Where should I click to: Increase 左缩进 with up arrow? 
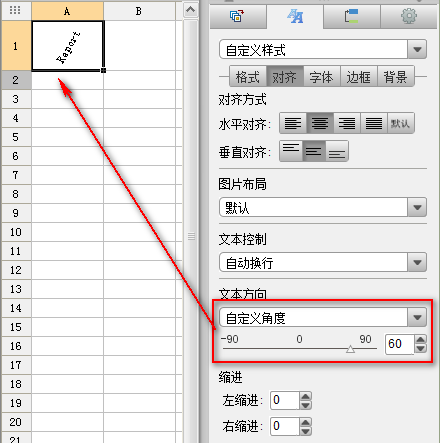pos(305,396)
